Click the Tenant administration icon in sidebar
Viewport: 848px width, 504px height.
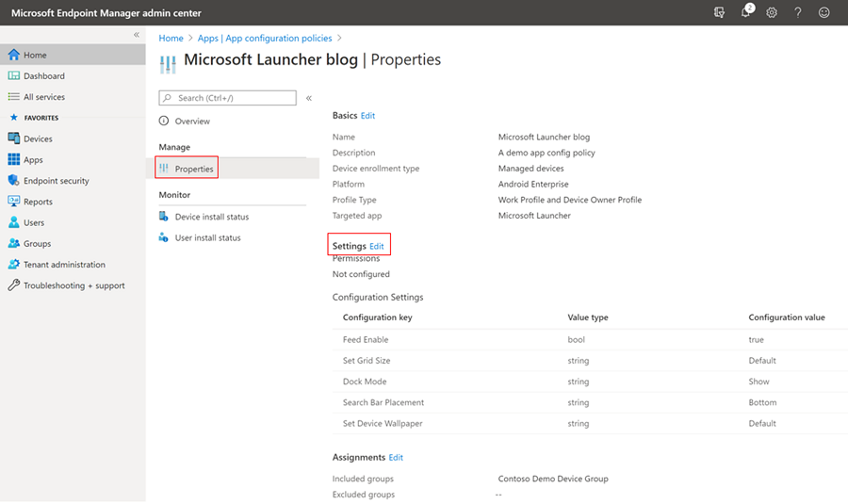13,265
